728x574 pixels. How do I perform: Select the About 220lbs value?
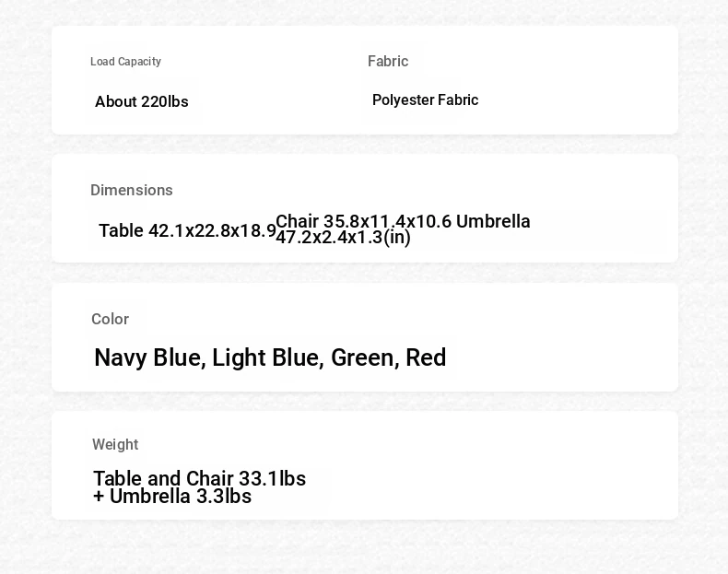142,101
